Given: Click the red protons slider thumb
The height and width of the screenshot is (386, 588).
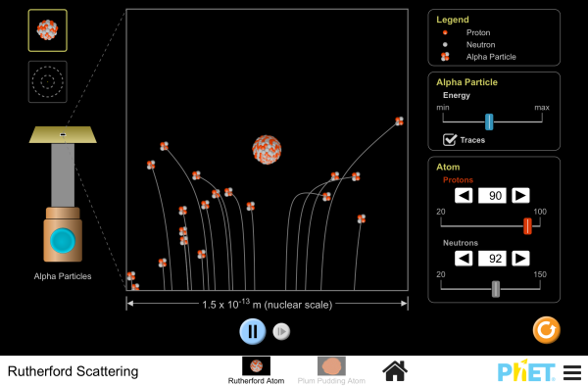Looking at the screenshot, I should [x=527, y=226].
